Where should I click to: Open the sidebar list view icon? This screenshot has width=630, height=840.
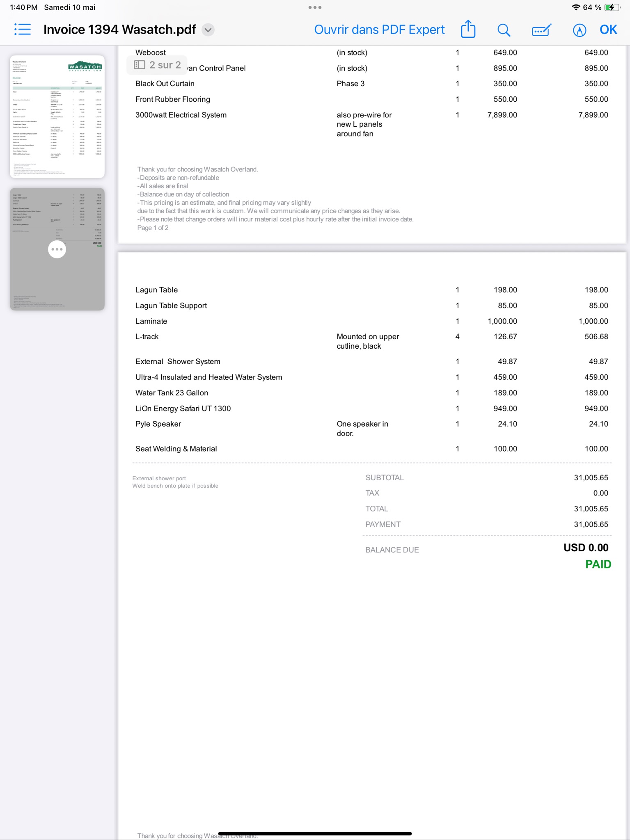[22, 30]
